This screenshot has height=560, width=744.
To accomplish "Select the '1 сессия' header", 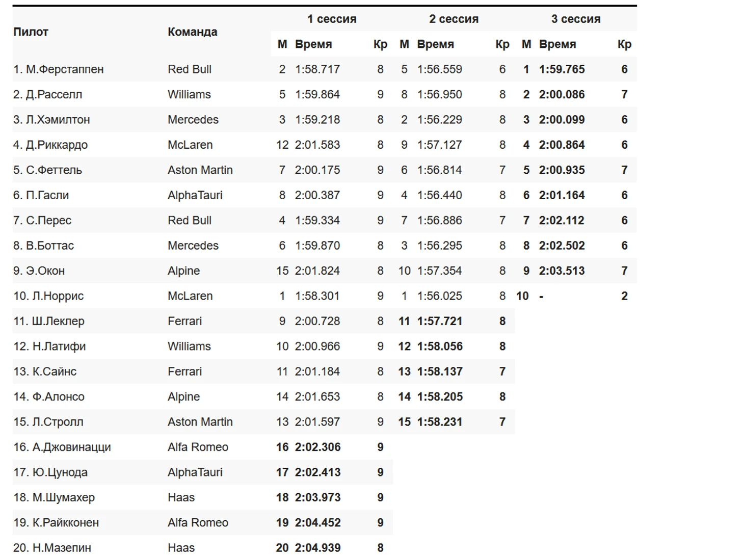I will [332, 19].
